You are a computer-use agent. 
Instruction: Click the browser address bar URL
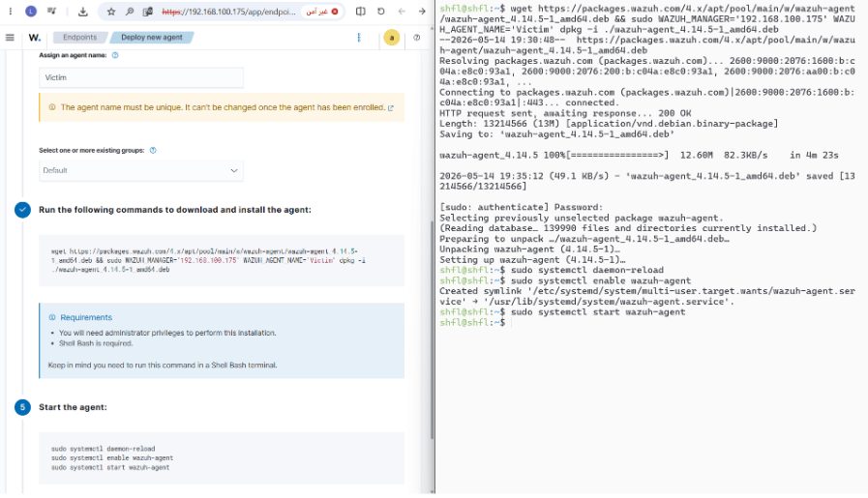click(x=228, y=12)
